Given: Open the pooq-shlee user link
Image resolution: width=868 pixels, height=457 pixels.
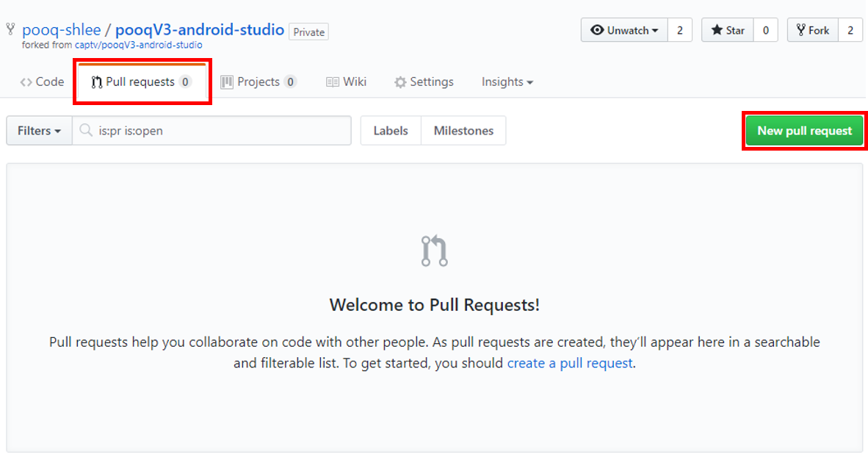Looking at the screenshot, I should point(62,30).
